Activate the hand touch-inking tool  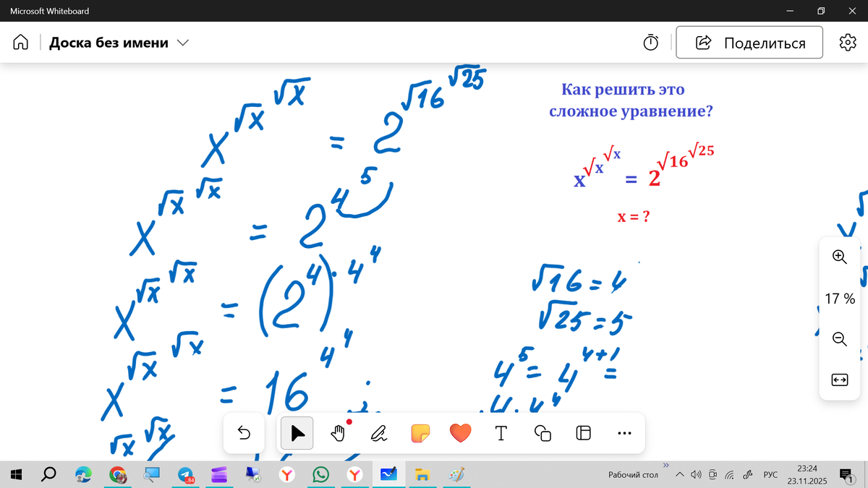338,433
